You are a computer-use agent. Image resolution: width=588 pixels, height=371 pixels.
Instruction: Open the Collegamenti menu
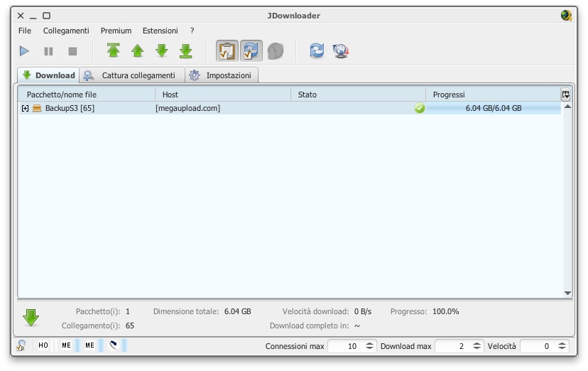coord(65,31)
